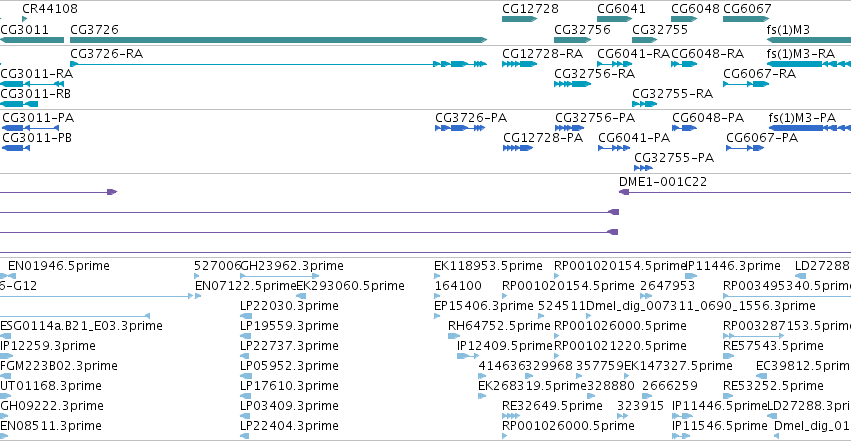
Task: Click protein CG6041-PA
Action: coord(634,138)
